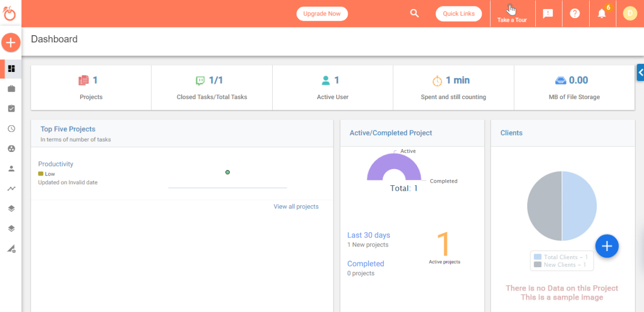Select the analytics line-chart icon in sidebar
The height and width of the screenshot is (312, 644).
(11, 188)
